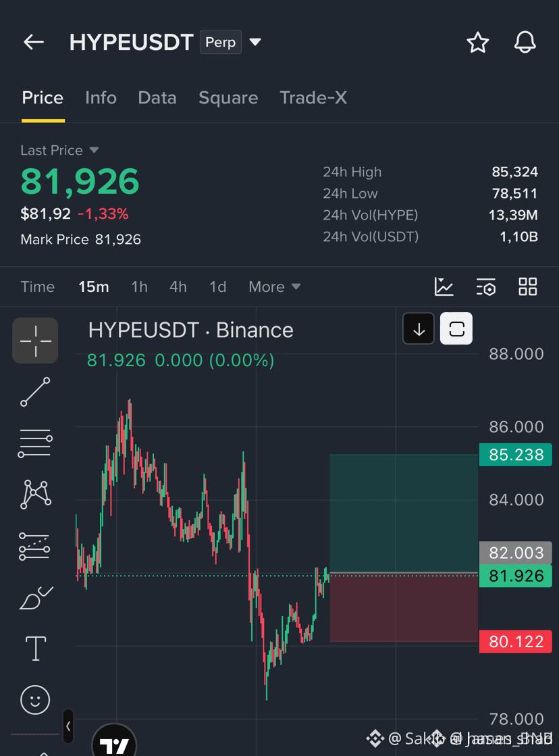This screenshot has width=559, height=756.
Task: Click the 24h Vol(USDT) value 1,10B
Action: point(518,236)
